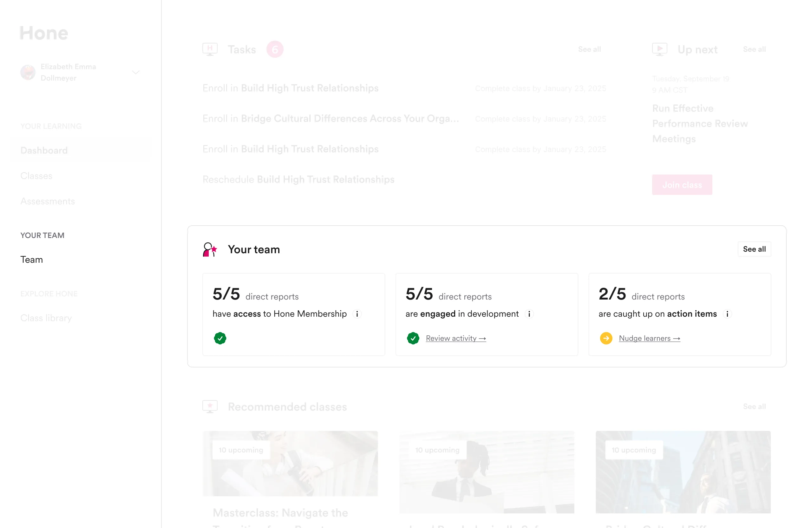Click the Recommended classes star monitor icon
This screenshot has width=812, height=528.
(x=210, y=406)
